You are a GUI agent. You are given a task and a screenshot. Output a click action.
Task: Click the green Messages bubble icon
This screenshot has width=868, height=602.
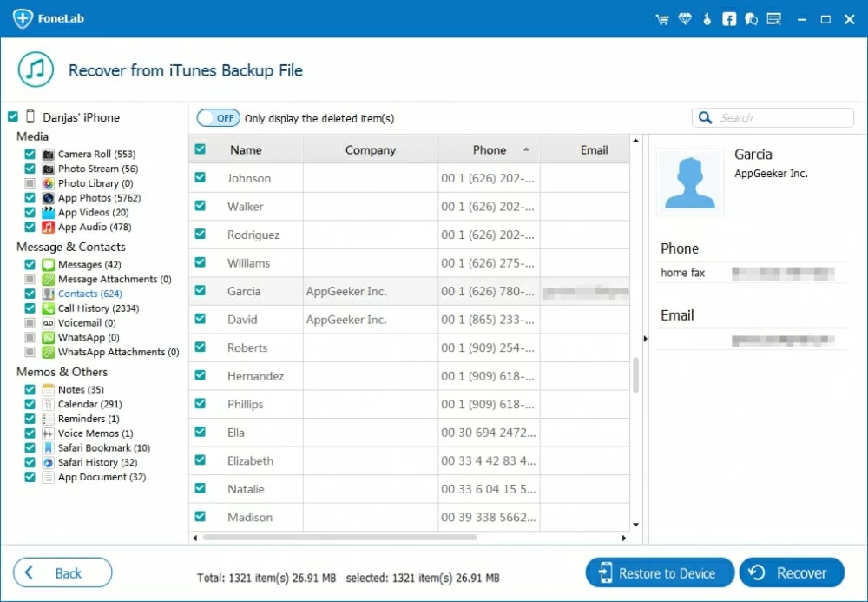pyautogui.click(x=49, y=265)
